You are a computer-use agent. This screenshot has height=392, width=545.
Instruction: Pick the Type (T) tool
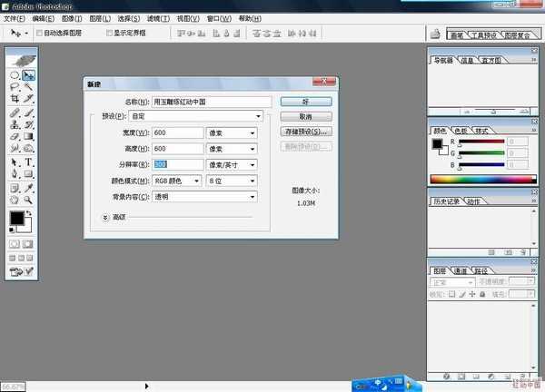29,162
